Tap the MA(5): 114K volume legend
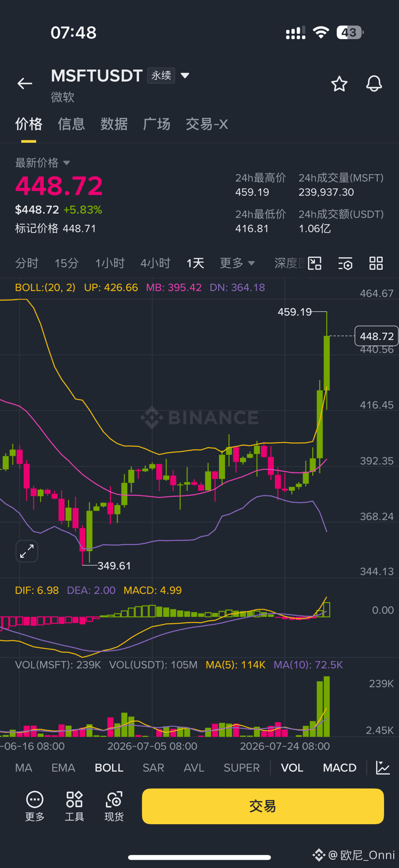Viewport: 399px width, 868px height. coord(236,665)
